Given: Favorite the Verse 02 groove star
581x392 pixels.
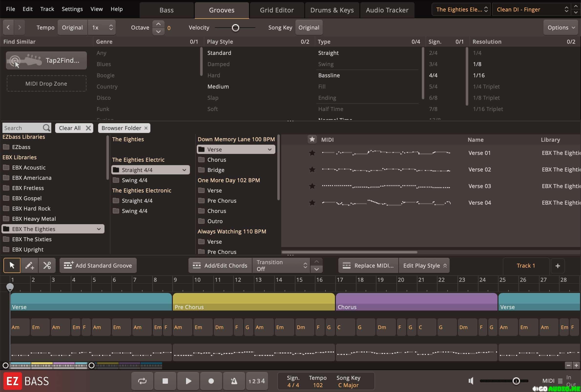Looking at the screenshot, I should pyautogui.click(x=312, y=169).
